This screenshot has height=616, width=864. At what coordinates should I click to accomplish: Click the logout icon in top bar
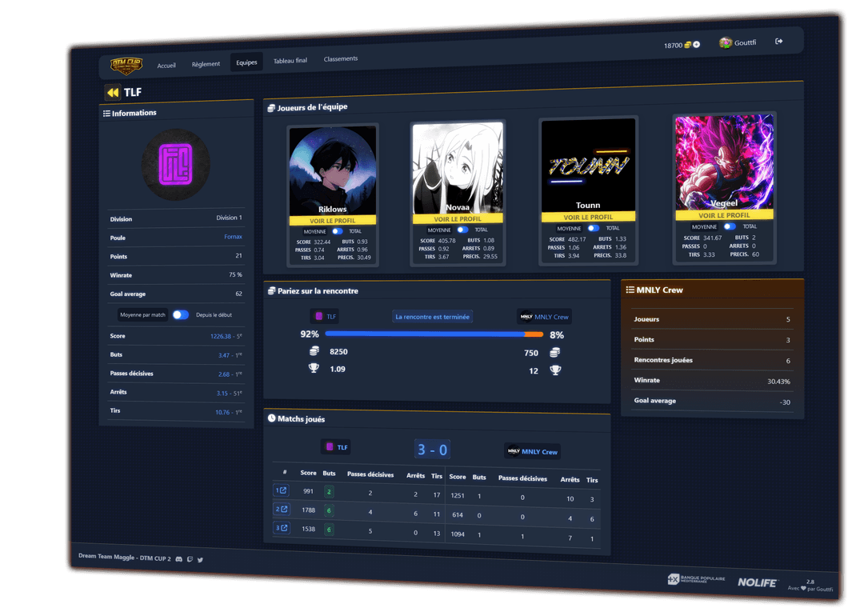[778, 42]
